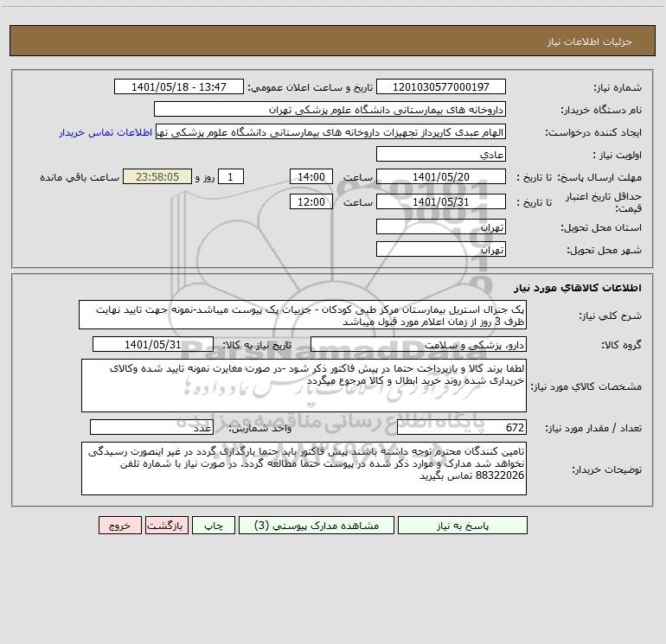Click the اولویت نیاز field showing عادي
The image size is (666, 644).
click(x=441, y=154)
